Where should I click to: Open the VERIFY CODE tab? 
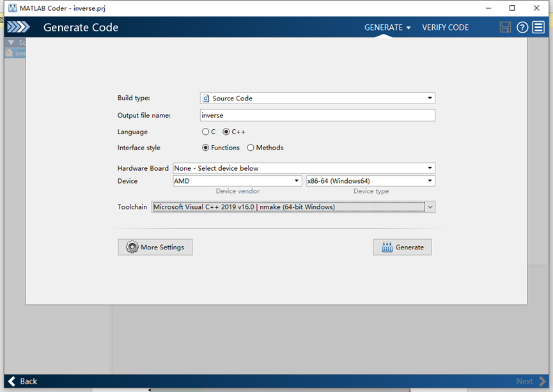(446, 27)
